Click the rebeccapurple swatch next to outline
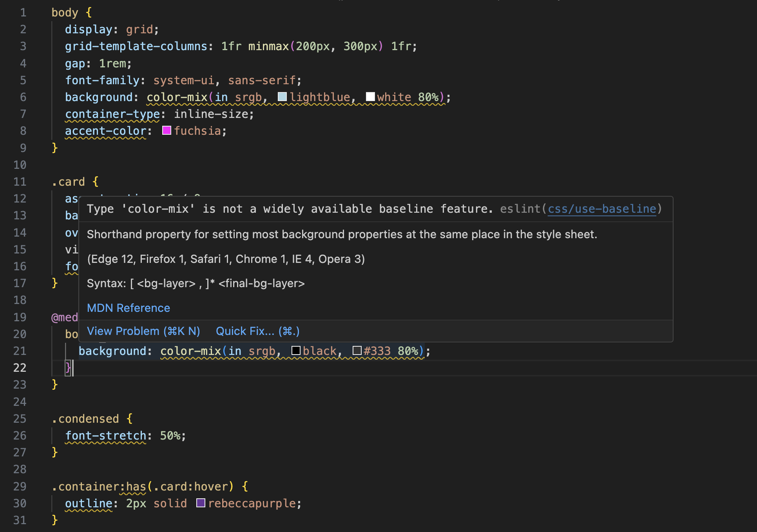 201,503
